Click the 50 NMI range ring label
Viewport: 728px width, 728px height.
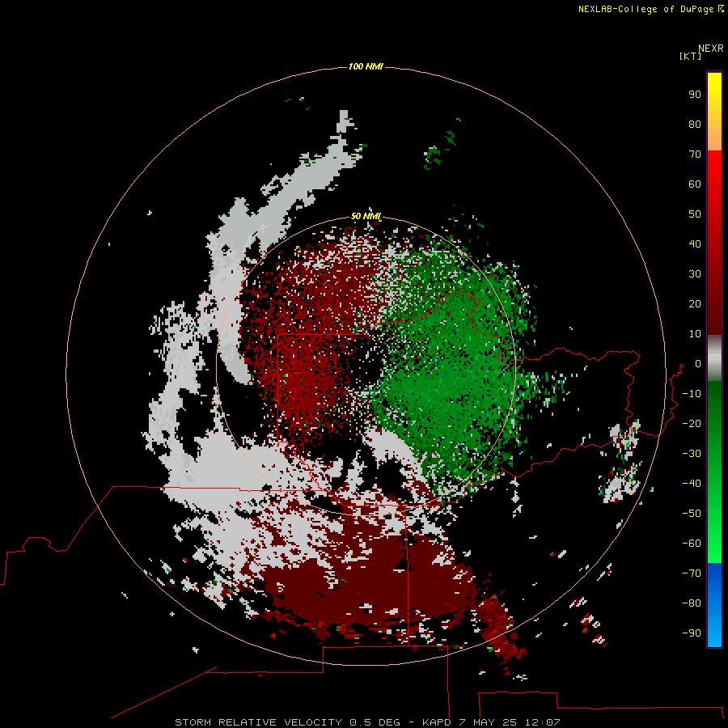[366, 216]
